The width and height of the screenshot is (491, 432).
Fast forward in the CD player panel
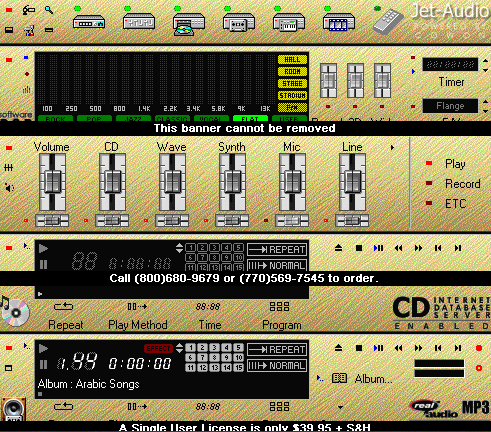coord(418,248)
